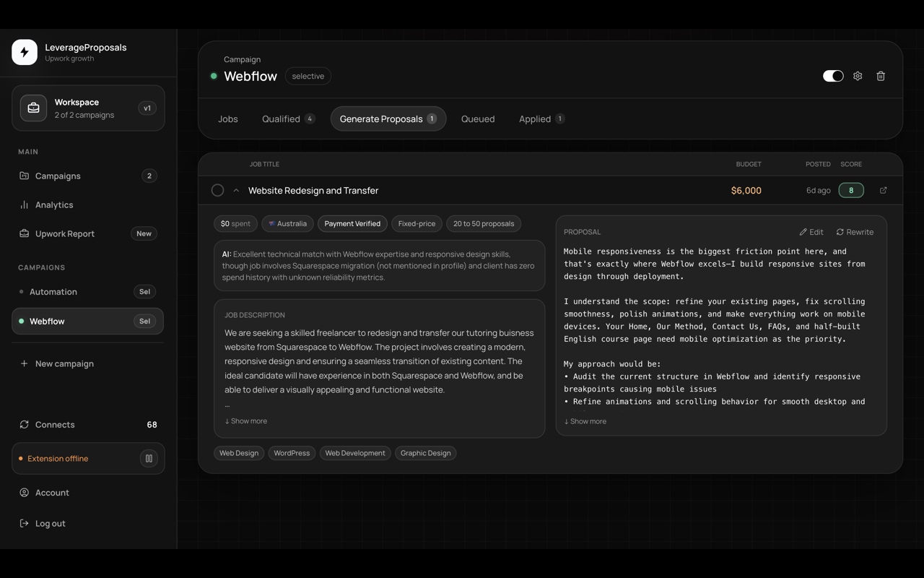Click the Score column header
Viewport: 924px width, 578px height.
click(851, 164)
